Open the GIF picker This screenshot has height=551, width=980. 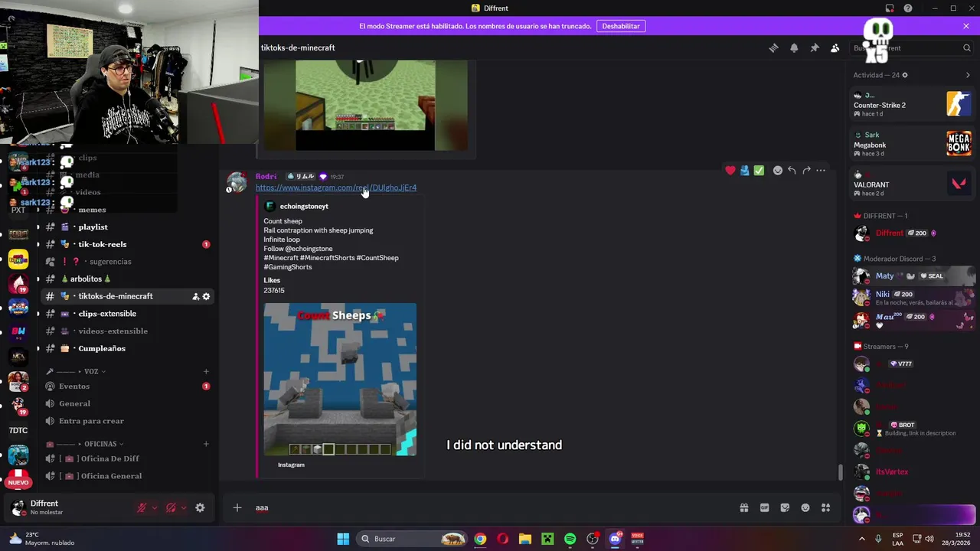coord(764,507)
